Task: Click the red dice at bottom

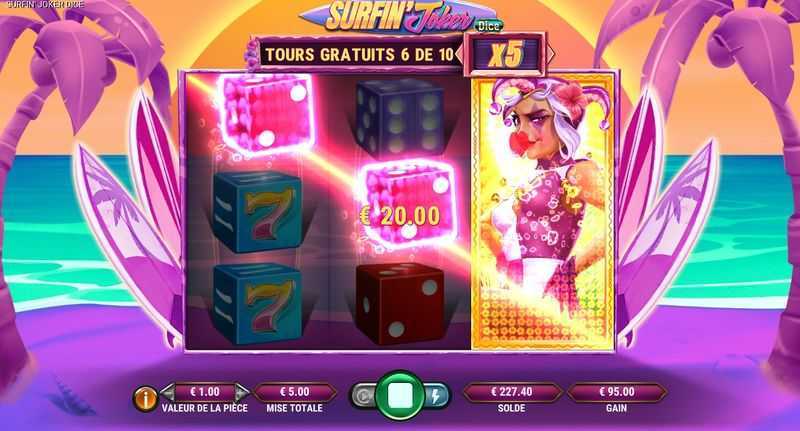Action: tap(399, 304)
